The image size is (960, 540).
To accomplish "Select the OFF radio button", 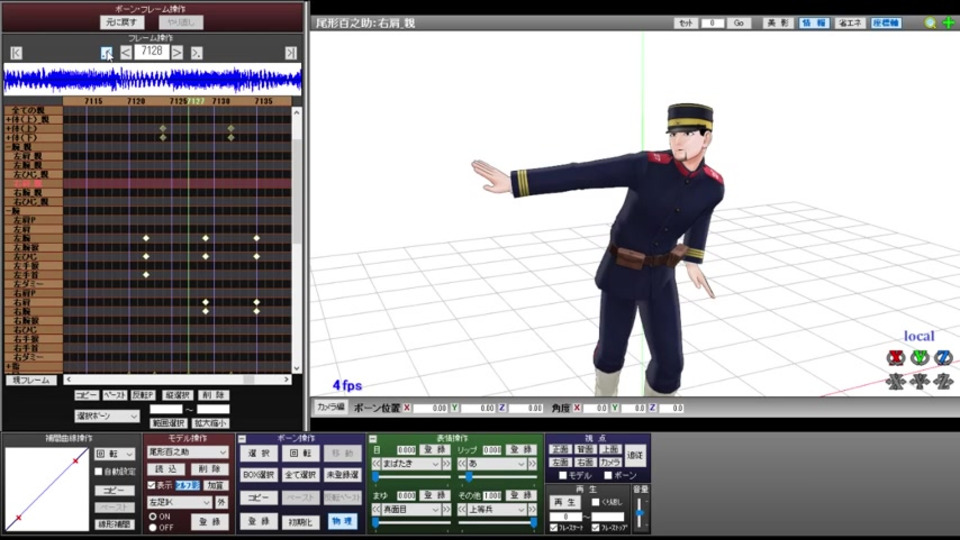I will (x=152, y=527).
